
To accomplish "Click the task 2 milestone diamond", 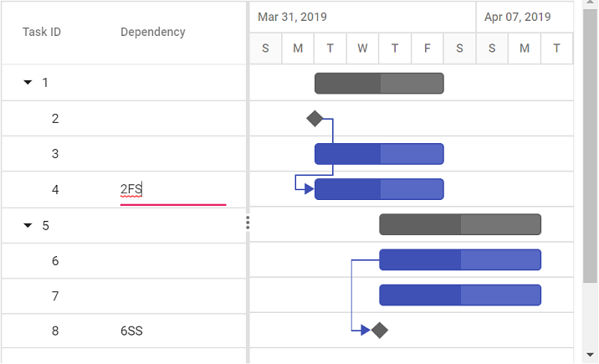I will click(315, 119).
